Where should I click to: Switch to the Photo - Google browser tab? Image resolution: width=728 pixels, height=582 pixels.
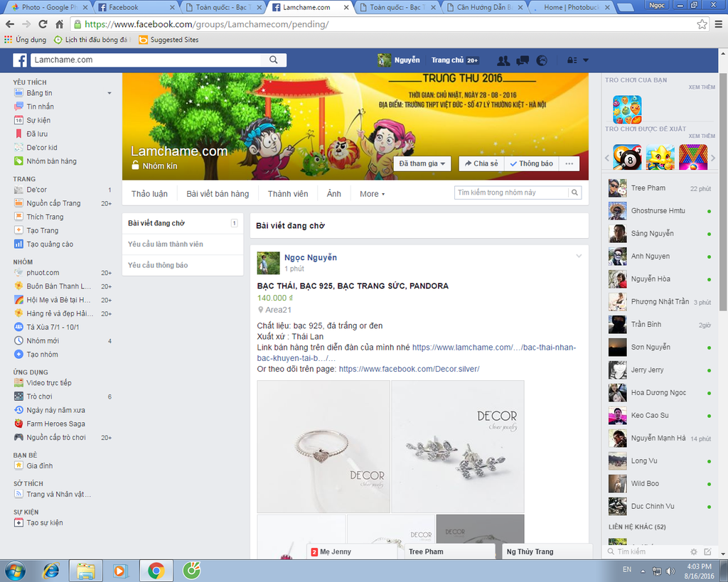(49, 7)
